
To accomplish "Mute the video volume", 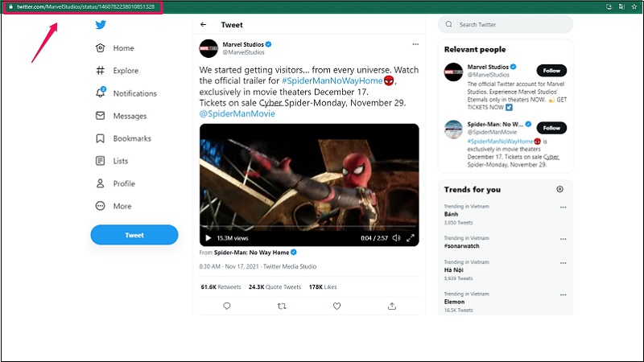I will coord(394,238).
